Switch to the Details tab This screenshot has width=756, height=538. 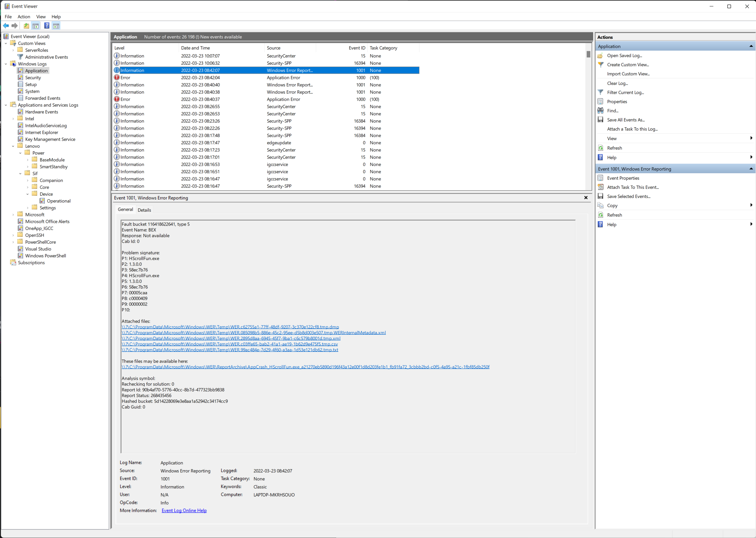tap(144, 210)
